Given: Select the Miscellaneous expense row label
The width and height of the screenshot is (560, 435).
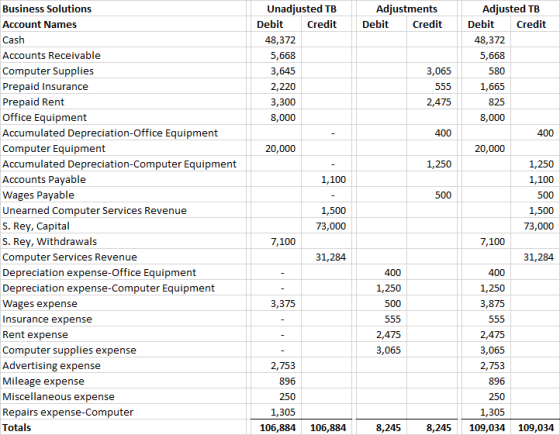Looking at the screenshot, I should (58, 397).
